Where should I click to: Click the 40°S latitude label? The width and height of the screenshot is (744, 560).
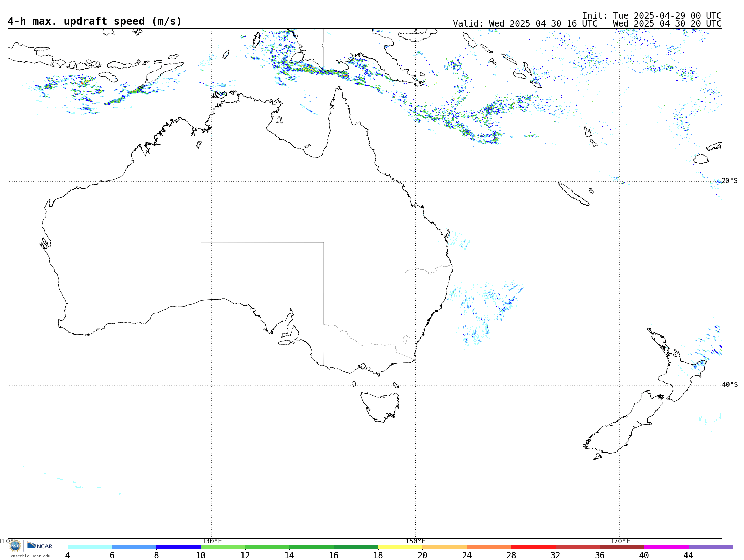pyautogui.click(x=730, y=385)
